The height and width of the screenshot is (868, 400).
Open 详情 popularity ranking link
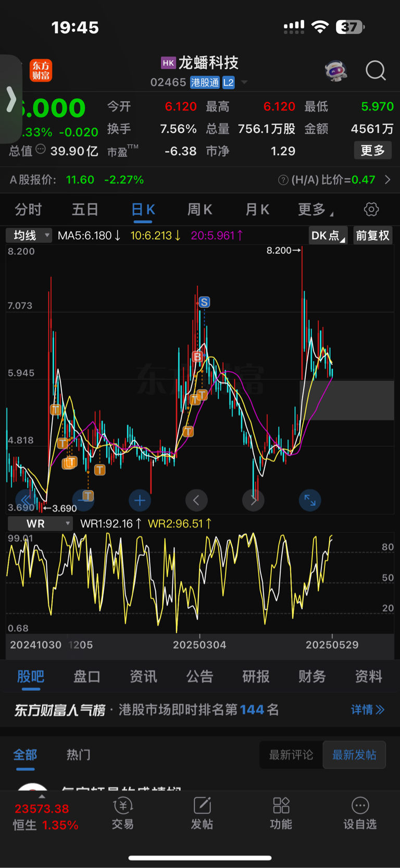pyautogui.click(x=367, y=710)
